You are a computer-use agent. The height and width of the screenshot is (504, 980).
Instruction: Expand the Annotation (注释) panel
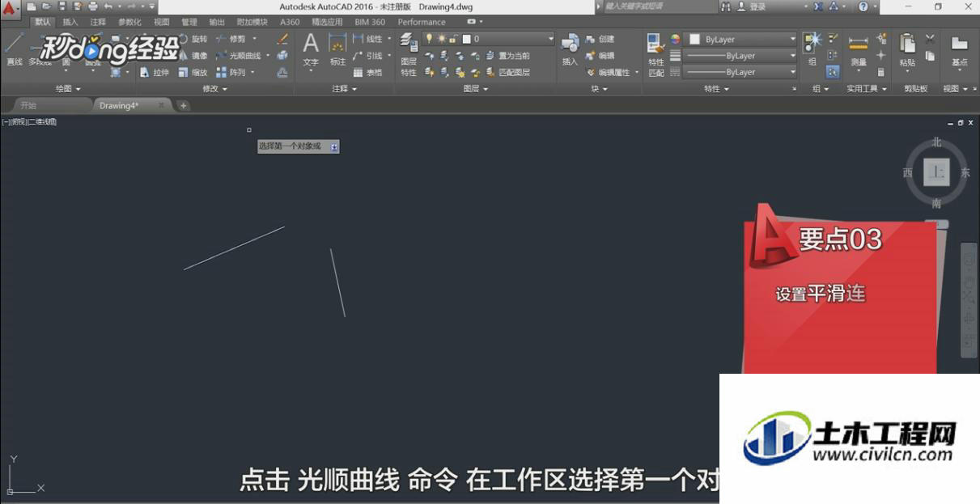click(345, 89)
